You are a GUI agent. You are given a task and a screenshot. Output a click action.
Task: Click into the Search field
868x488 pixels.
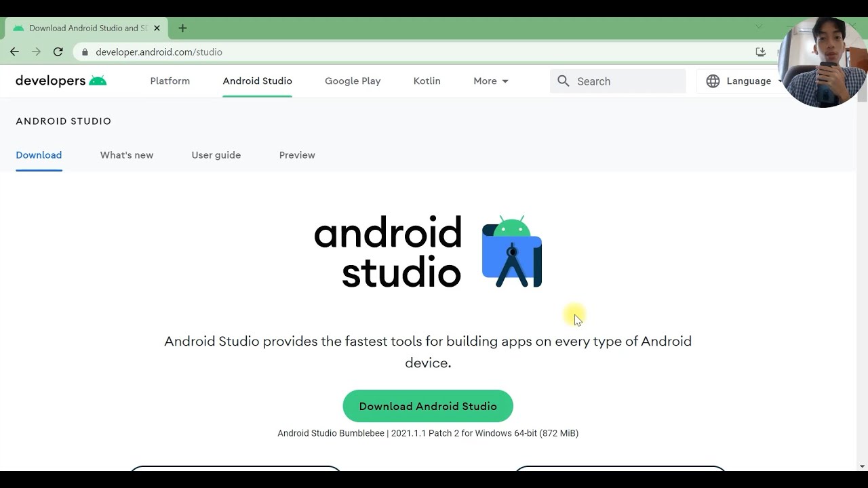click(618, 81)
